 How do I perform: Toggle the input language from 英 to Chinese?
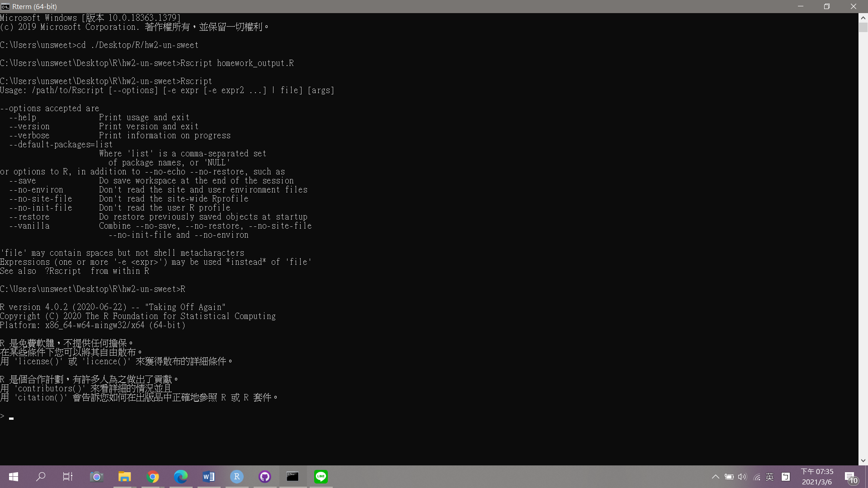tap(770, 477)
